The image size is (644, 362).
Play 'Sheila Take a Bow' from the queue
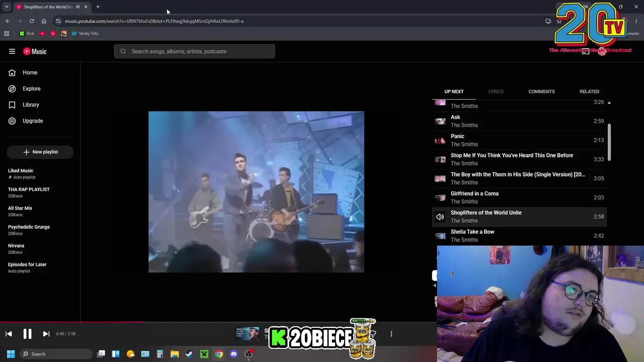click(520, 236)
